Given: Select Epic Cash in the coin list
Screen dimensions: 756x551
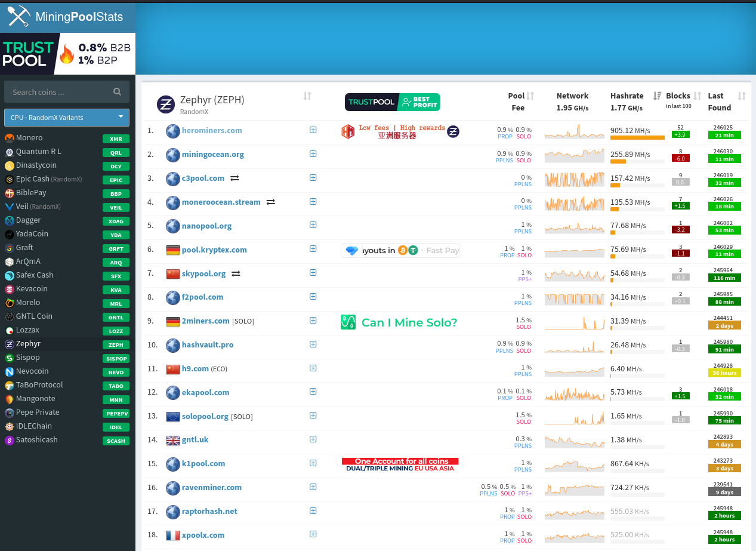Looking at the screenshot, I should 33,179.
